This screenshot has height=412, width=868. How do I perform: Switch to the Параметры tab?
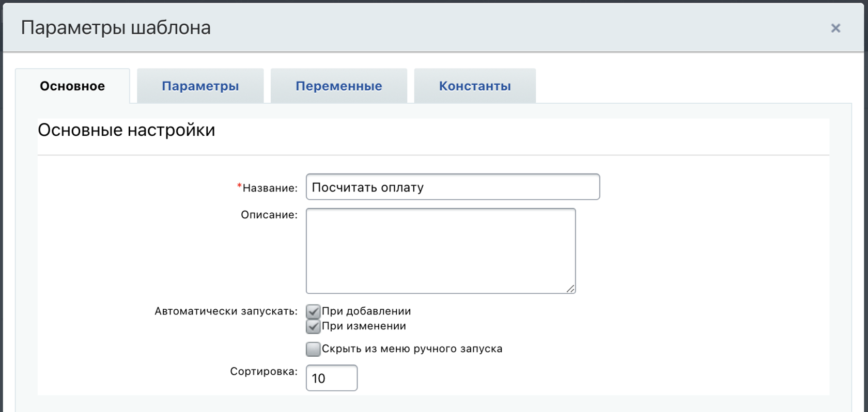coord(200,86)
